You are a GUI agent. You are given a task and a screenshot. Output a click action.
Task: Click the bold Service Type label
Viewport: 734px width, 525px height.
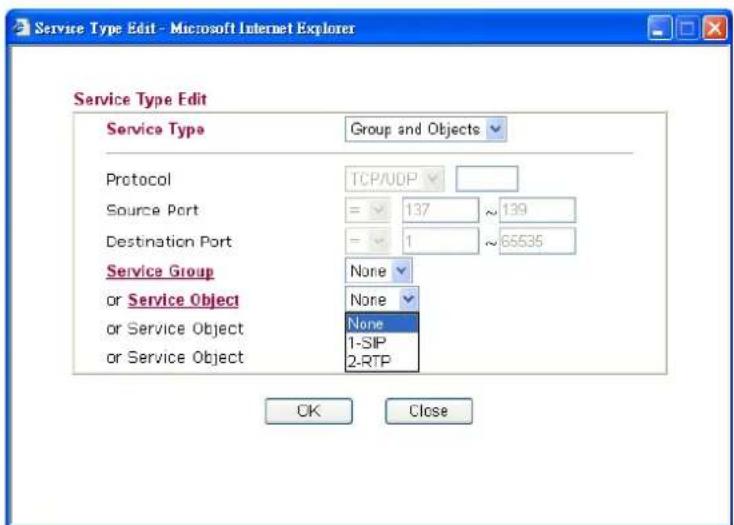[x=155, y=129]
